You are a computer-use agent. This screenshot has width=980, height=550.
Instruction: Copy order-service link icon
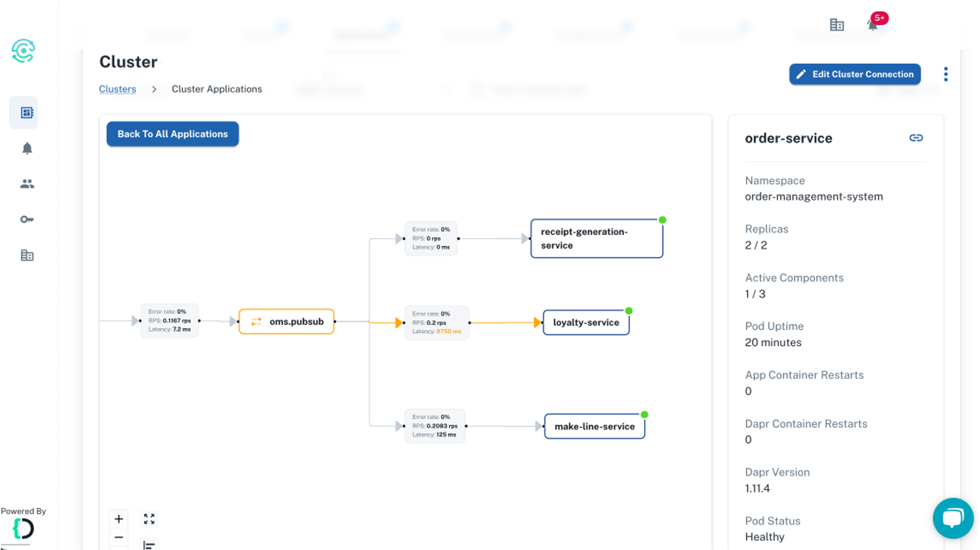(916, 138)
